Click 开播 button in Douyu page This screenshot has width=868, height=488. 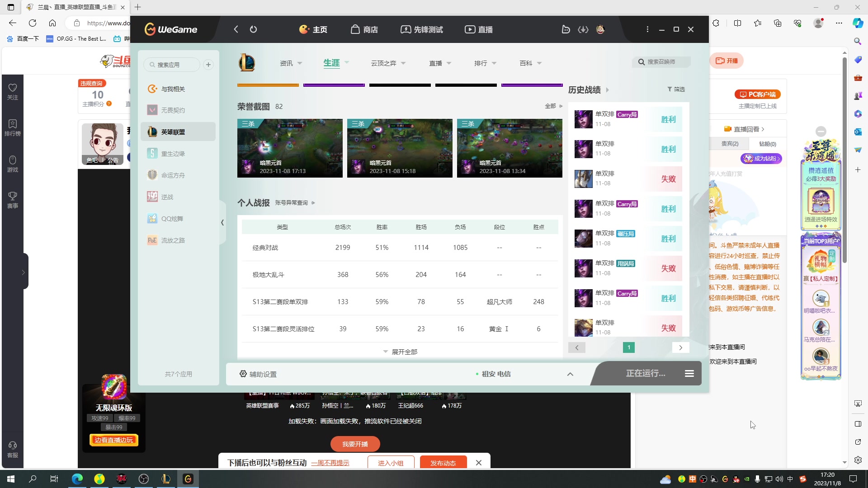pos(727,61)
